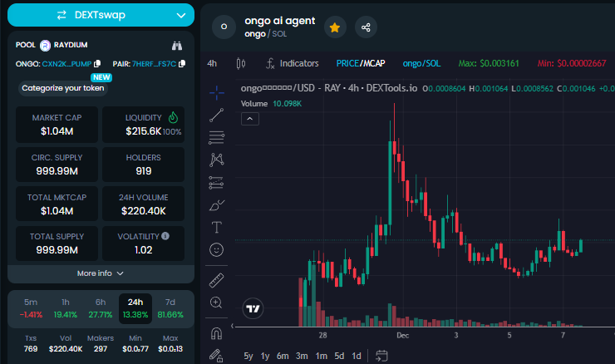Screen dimensions: 615x364
Task: Select the trend line drawing tool
Action: point(217,116)
